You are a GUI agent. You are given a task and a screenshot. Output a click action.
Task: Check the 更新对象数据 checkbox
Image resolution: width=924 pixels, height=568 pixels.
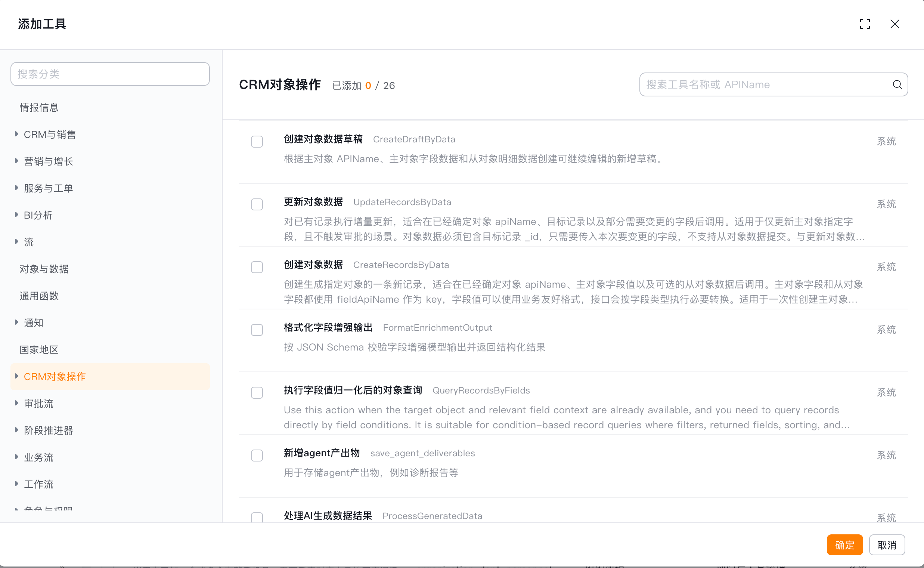pyautogui.click(x=257, y=204)
